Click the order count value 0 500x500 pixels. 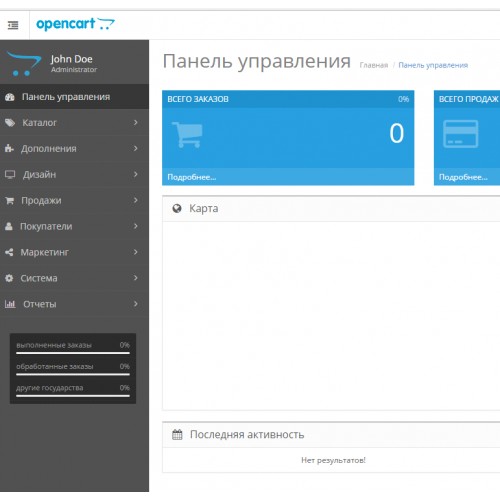pyautogui.click(x=397, y=133)
